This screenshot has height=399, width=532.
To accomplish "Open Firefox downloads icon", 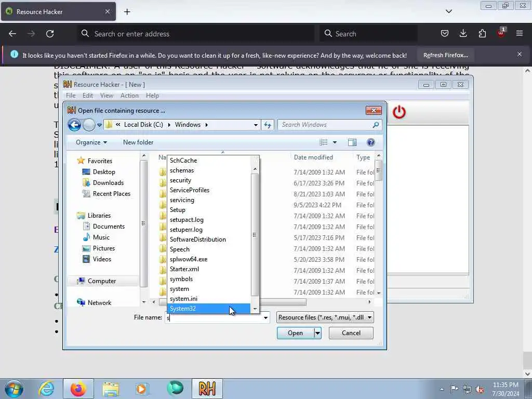I will (463, 33).
